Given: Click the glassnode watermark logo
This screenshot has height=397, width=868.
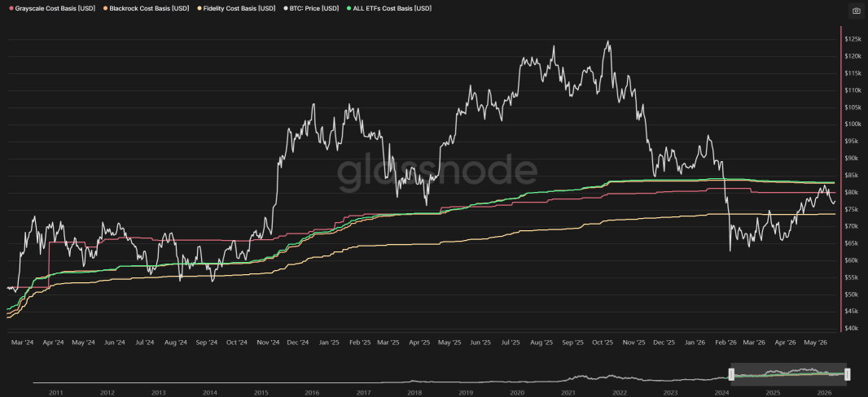Looking at the screenshot, I should coord(437,170).
